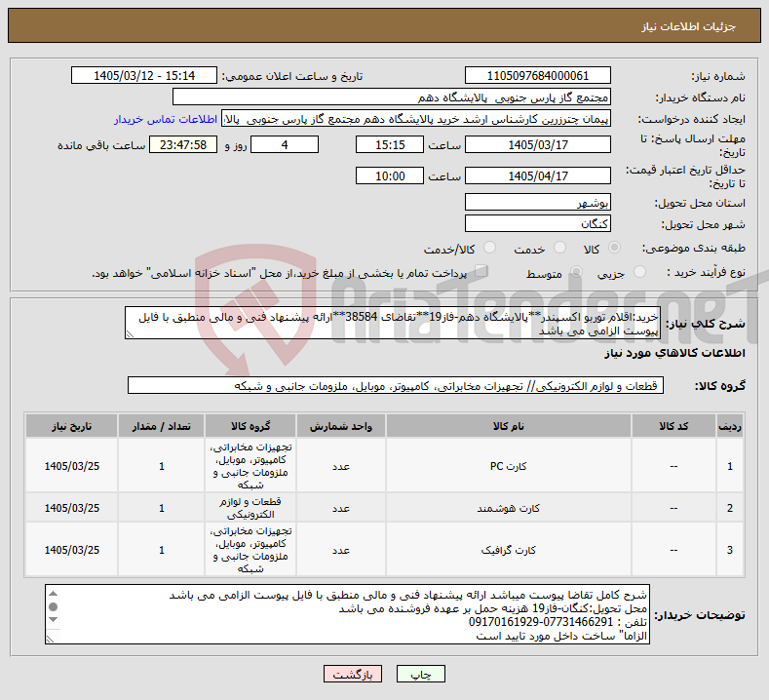Click the resize handle of description textarea

pyautogui.click(x=130, y=334)
